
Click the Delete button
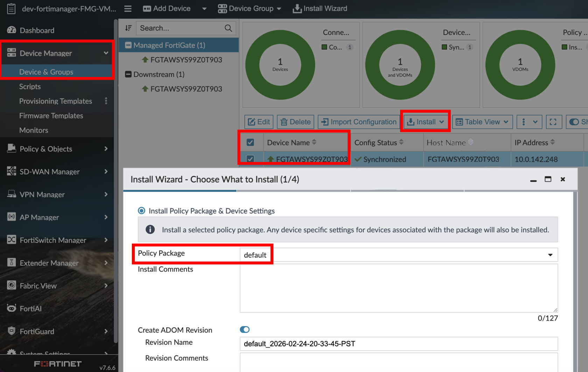point(295,122)
